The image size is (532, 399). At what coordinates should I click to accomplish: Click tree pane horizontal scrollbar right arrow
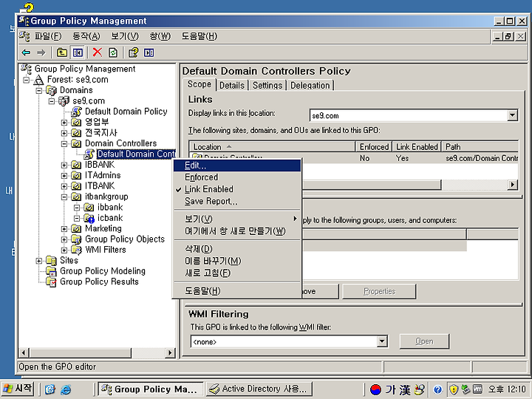point(170,353)
